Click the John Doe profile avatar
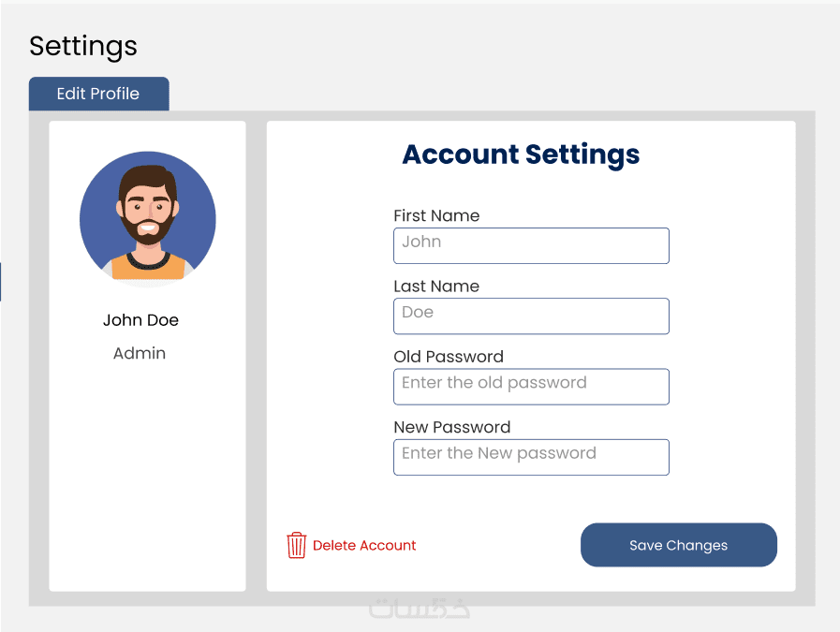The height and width of the screenshot is (632, 840). coord(148,219)
